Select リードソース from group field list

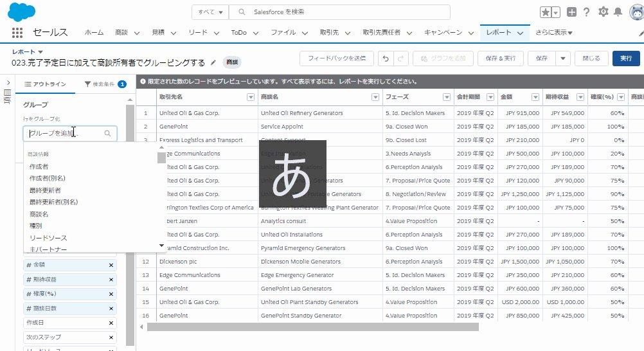click(48, 238)
